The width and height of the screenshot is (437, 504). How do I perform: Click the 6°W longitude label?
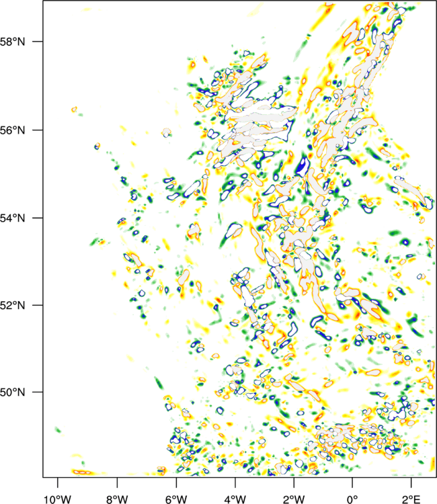click(x=176, y=499)
